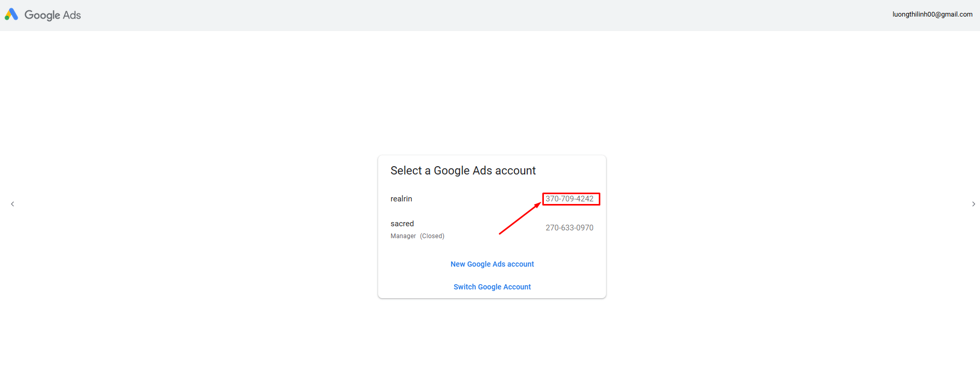Choose account ID 370-709-4242
Viewport: 980px width, 365px height.
(x=569, y=199)
